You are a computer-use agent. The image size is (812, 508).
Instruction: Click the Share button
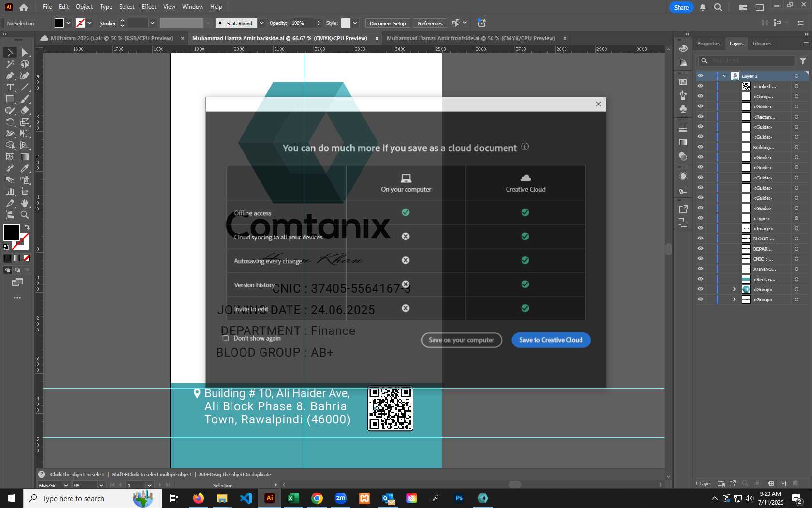tap(681, 7)
